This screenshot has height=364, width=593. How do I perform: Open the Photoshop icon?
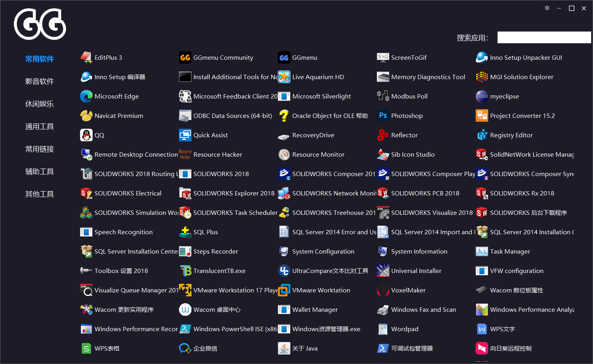tap(383, 116)
